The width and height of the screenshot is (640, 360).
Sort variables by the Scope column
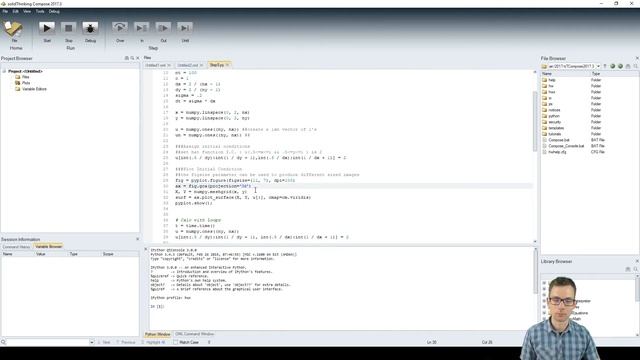tap(120, 254)
